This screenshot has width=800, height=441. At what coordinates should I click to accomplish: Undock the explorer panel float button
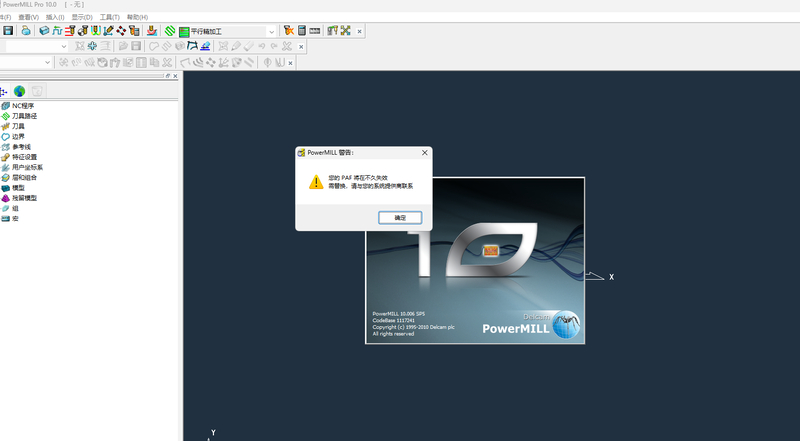click(x=168, y=76)
